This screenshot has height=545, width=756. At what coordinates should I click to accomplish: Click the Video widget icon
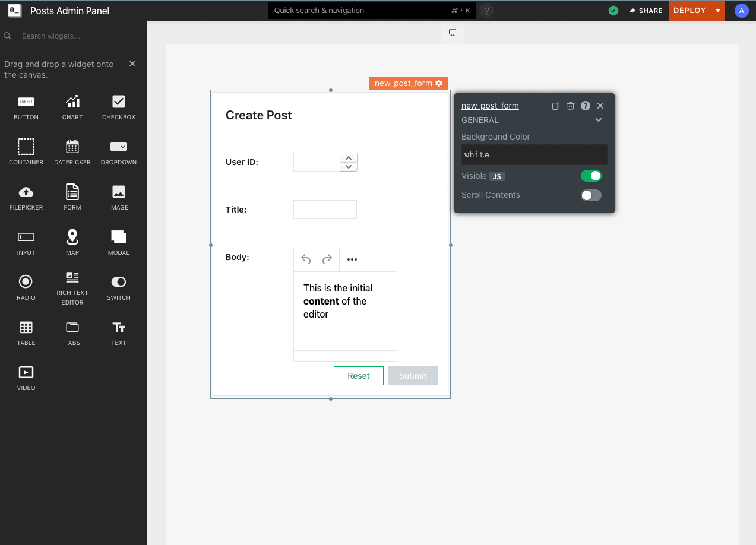point(26,372)
